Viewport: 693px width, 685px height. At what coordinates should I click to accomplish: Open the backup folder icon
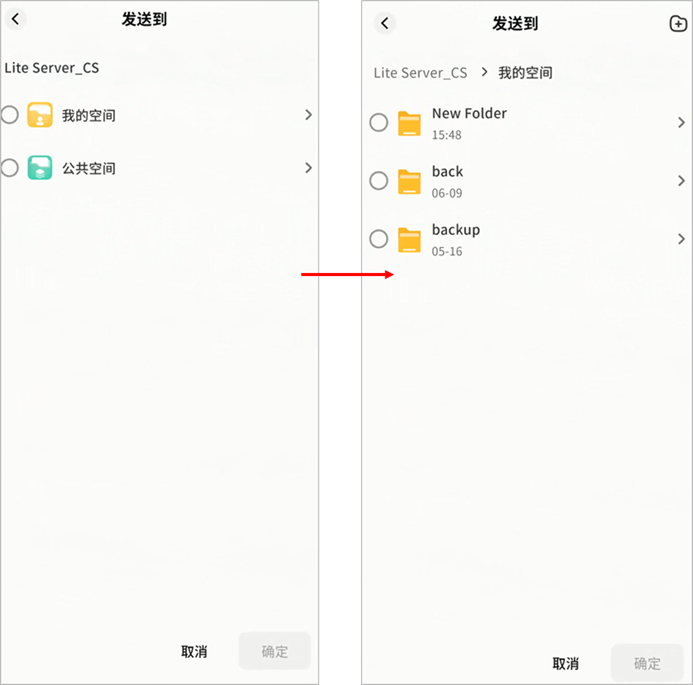409,240
